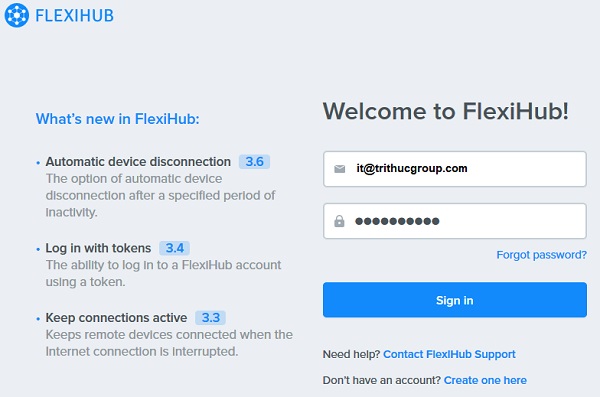The image size is (600, 397).
Task: Click the 3.4 version badge
Action: tap(174, 248)
